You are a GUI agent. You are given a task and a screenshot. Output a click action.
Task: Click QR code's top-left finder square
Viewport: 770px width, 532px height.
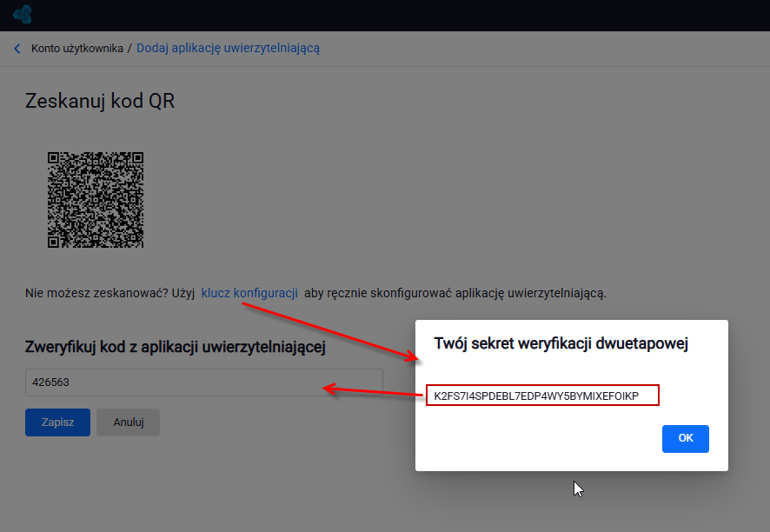point(54,157)
